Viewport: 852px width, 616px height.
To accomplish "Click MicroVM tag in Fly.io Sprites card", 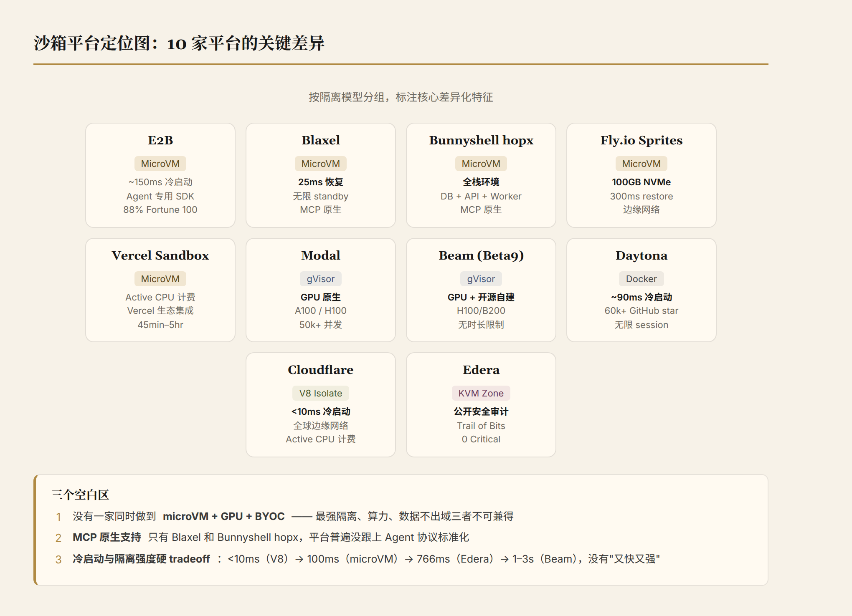I will (x=642, y=164).
